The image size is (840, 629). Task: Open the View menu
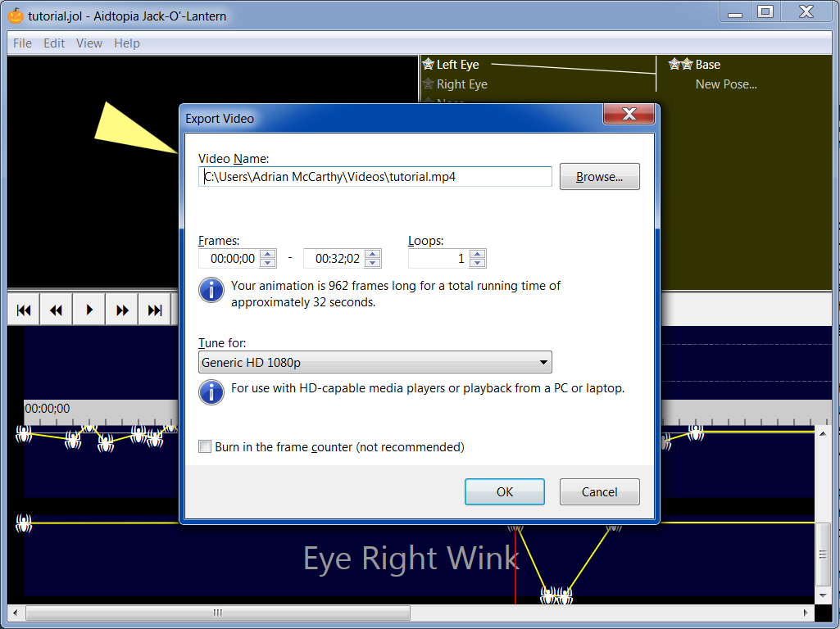pyautogui.click(x=89, y=43)
